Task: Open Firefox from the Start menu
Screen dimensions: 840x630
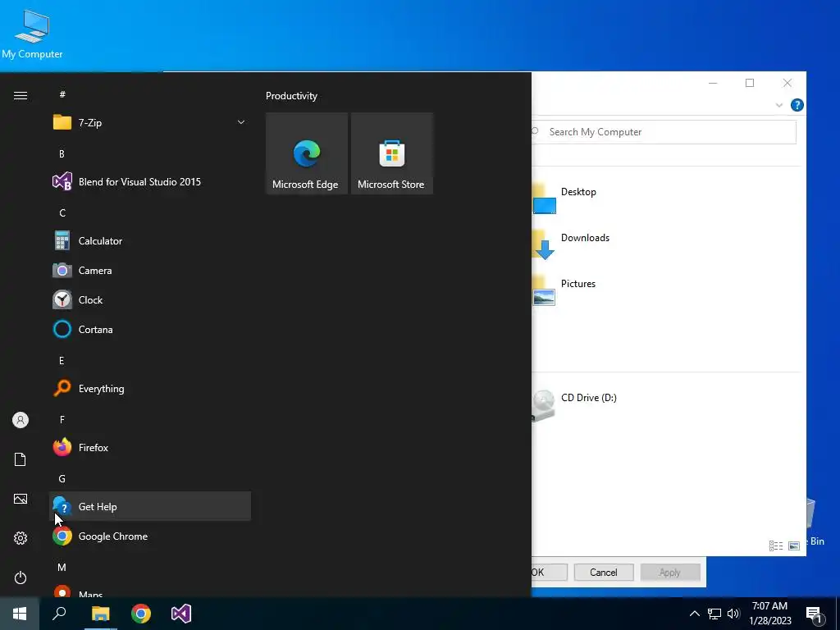Action: click(x=150, y=447)
